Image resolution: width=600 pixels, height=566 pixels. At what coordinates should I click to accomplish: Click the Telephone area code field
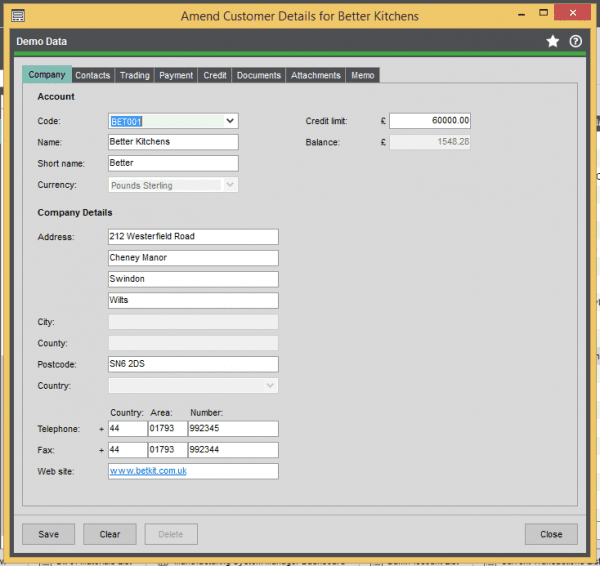168,429
